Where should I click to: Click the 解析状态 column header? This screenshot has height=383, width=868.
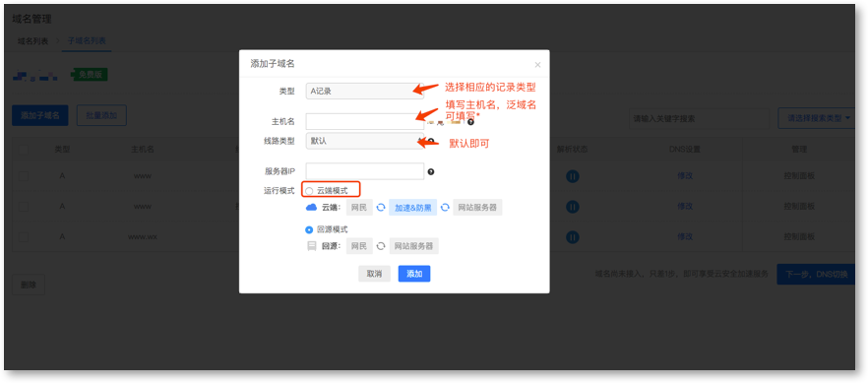573,150
